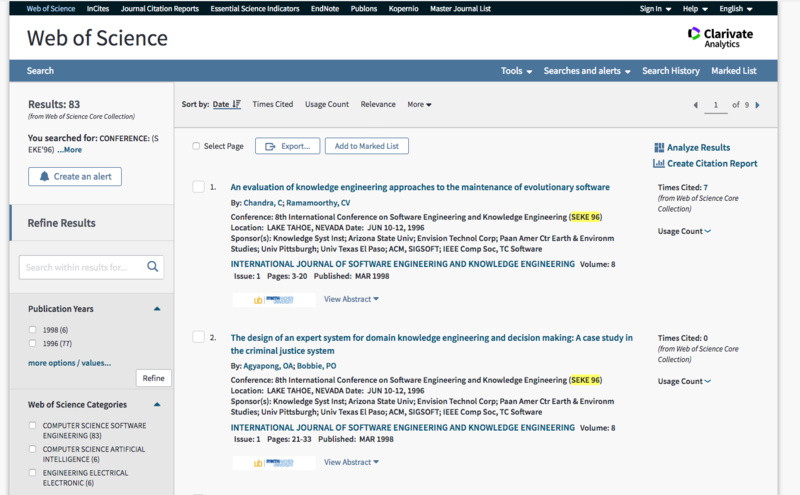Viewport: 800px width, 495px height.
Task: Collapse Web of Science Categories arrow
Action: pos(157,404)
